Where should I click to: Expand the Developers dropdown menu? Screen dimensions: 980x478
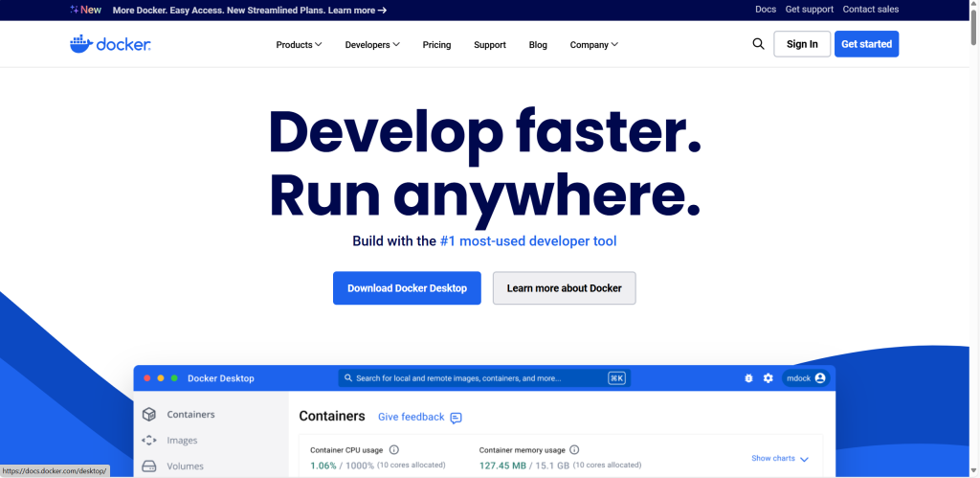(372, 45)
